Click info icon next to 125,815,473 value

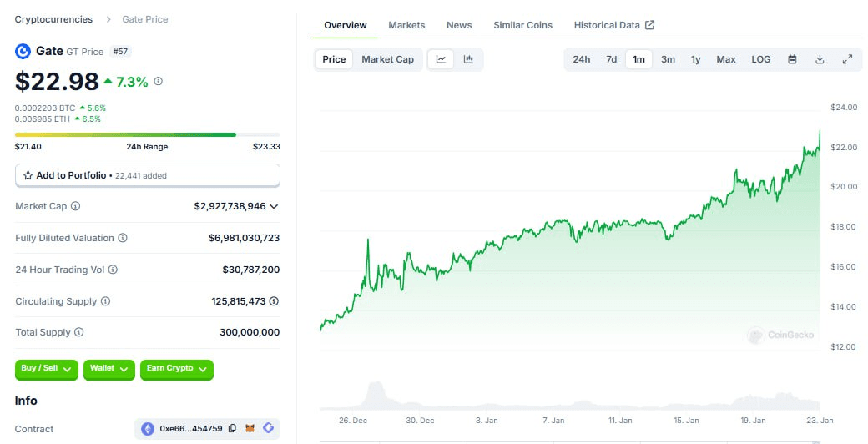pyautogui.click(x=274, y=301)
